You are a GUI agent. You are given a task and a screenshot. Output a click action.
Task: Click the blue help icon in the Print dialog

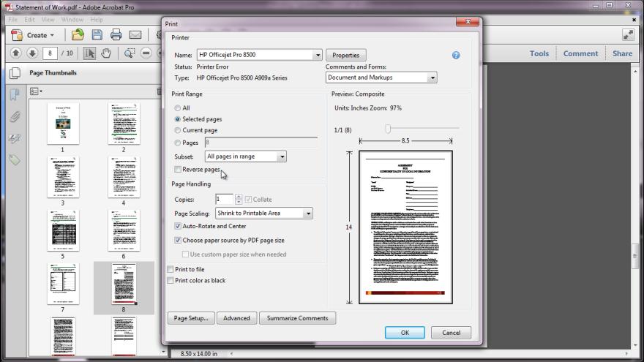point(456,55)
